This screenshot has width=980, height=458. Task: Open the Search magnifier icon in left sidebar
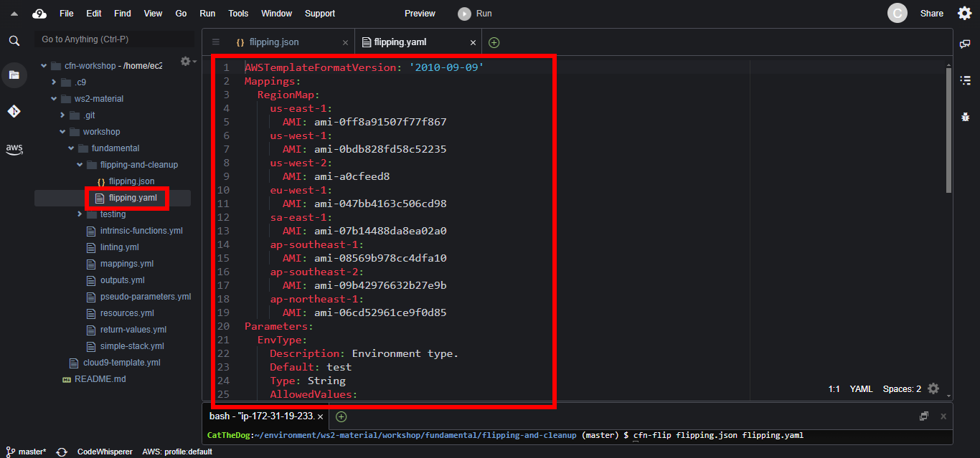(14, 41)
